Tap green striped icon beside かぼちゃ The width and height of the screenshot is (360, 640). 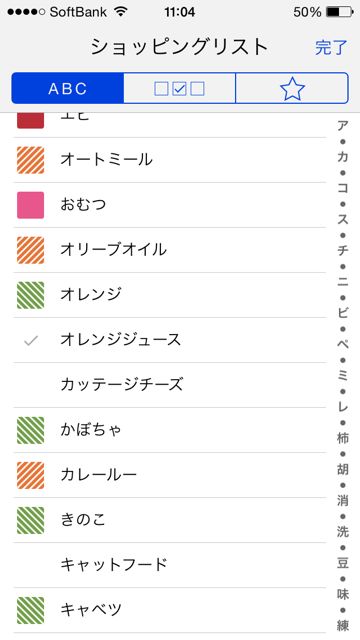[31, 430]
